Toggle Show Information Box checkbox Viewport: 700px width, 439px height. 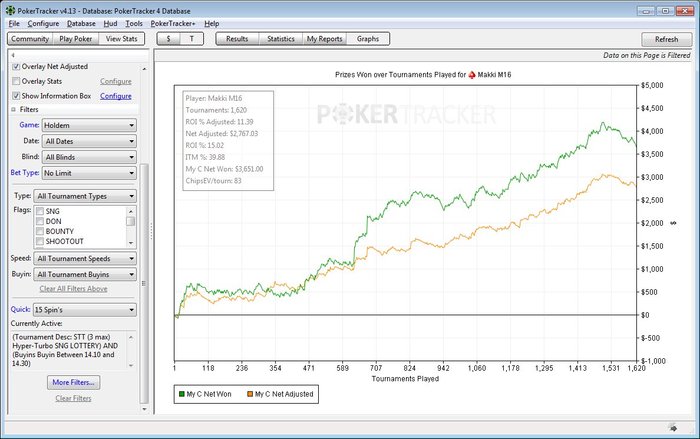tap(16, 96)
